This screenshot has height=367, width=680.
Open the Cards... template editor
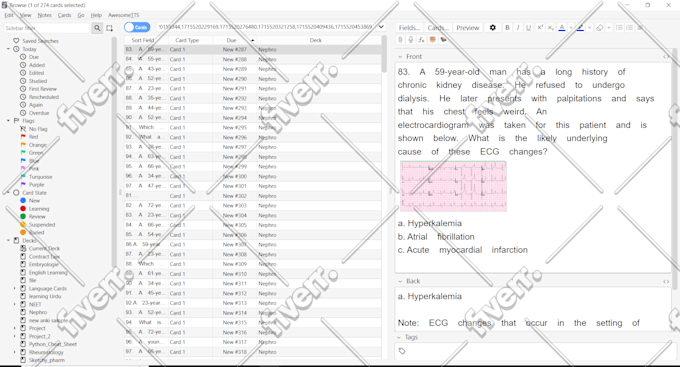[x=437, y=28]
